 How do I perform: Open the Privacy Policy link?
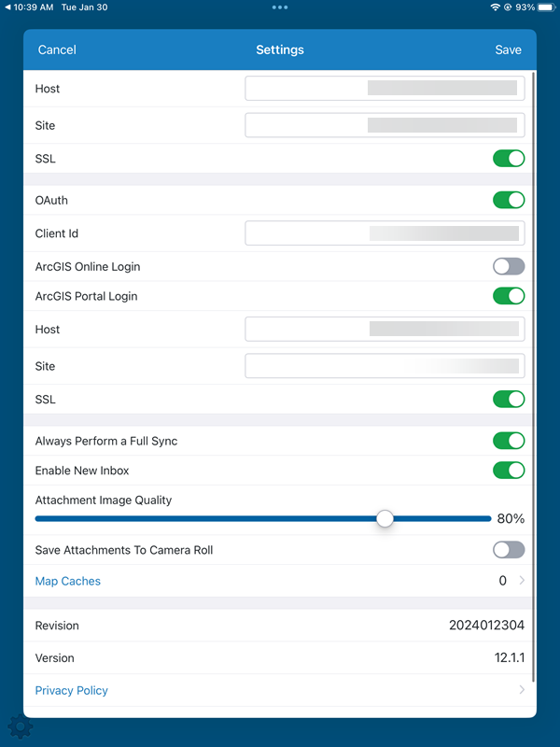(x=71, y=690)
